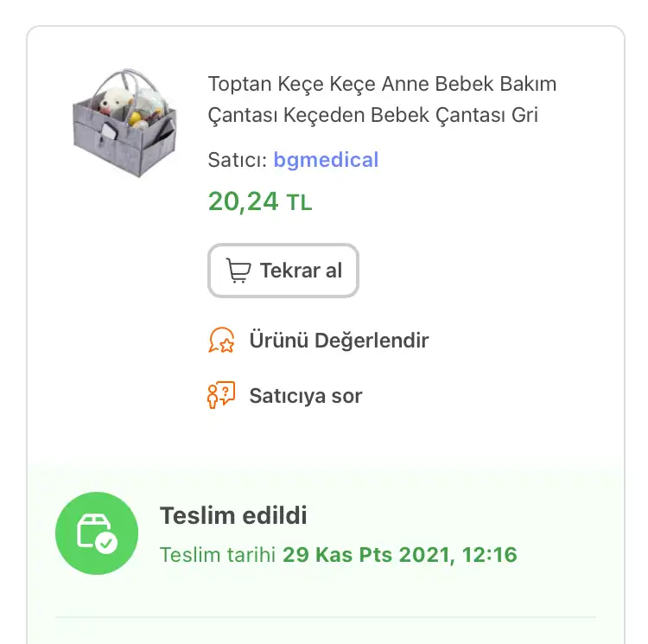Click the green delivered package icon
Screen dimensions: 648x644
(96, 533)
